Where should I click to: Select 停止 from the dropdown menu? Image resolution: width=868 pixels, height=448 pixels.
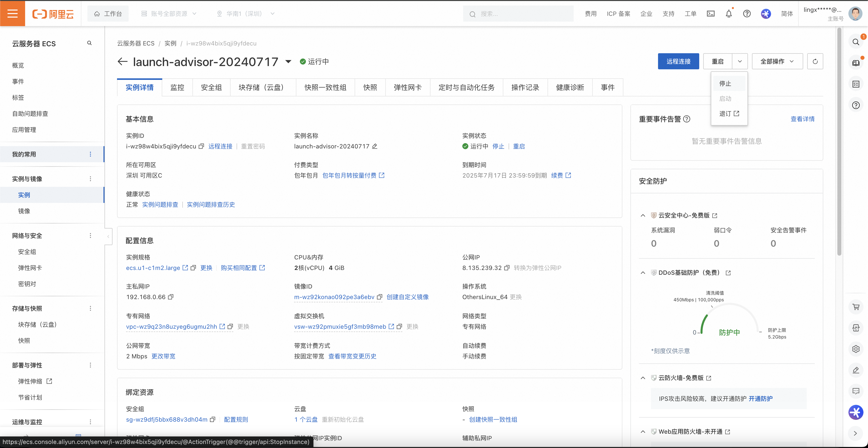(x=729, y=84)
